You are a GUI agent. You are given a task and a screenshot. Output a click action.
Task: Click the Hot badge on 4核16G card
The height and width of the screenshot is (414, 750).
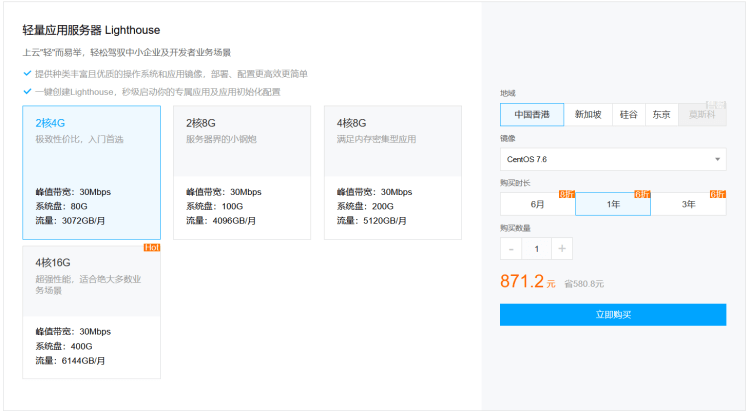[152, 248]
